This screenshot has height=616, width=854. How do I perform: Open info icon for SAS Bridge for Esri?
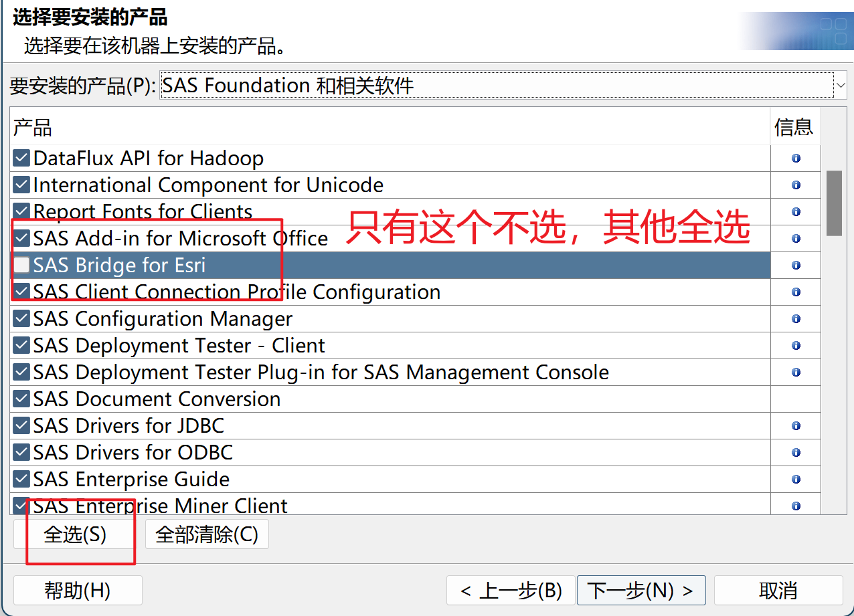[796, 266]
